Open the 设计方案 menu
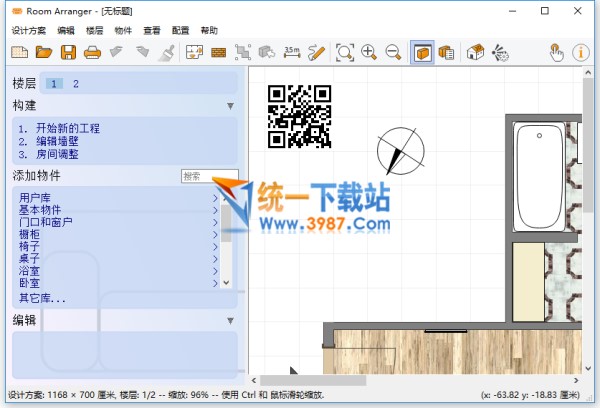 pyautogui.click(x=28, y=31)
